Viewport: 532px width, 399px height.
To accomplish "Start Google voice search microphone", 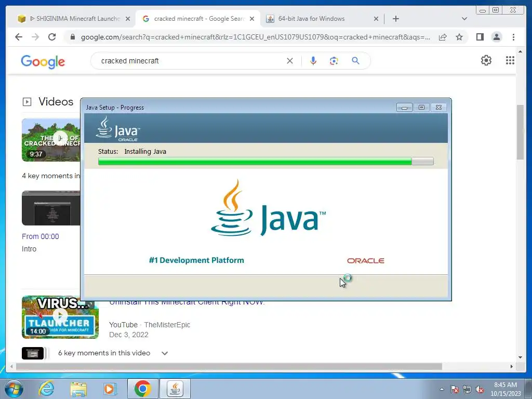I will click(313, 61).
